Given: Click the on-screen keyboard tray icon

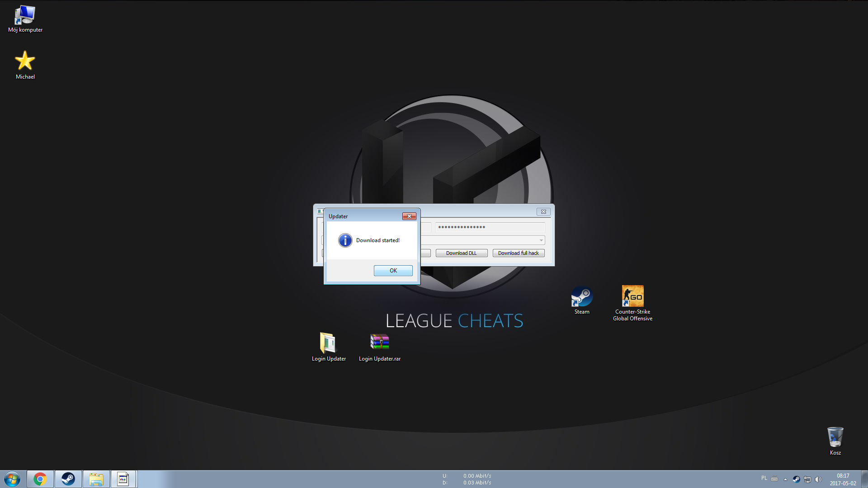Looking at the screenshot, I should (x=774, y=479).
